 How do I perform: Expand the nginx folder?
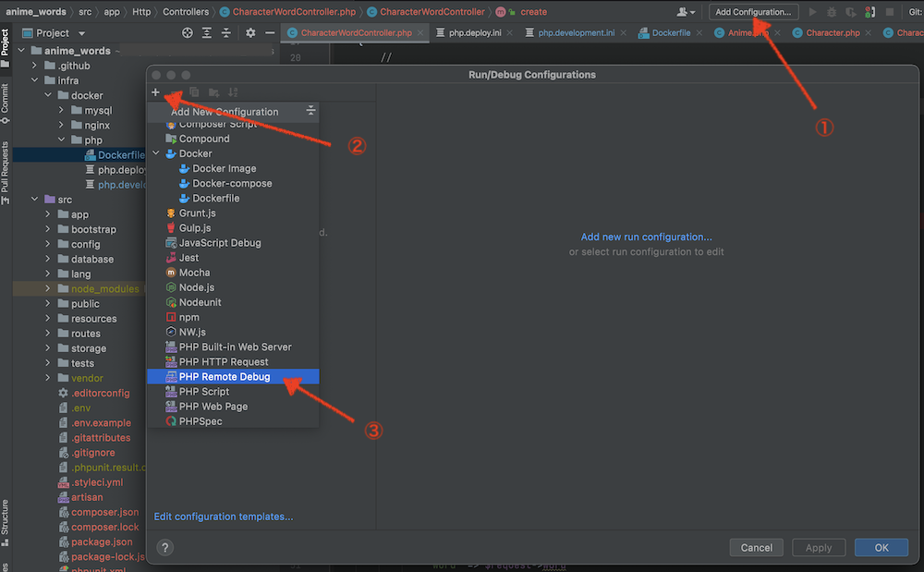tap(61, 125)
